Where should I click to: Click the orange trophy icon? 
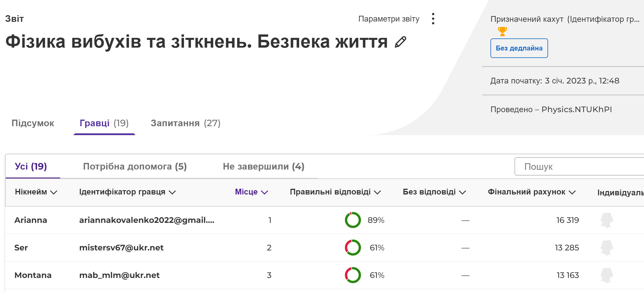502,31
